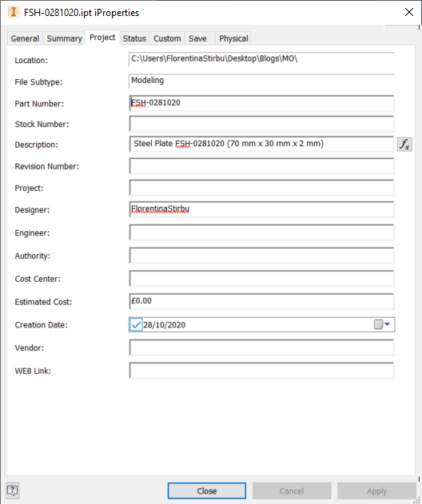422x504 pixels.
Task: Click the "Estimated Cost:" label
Action: click(43, 302)
